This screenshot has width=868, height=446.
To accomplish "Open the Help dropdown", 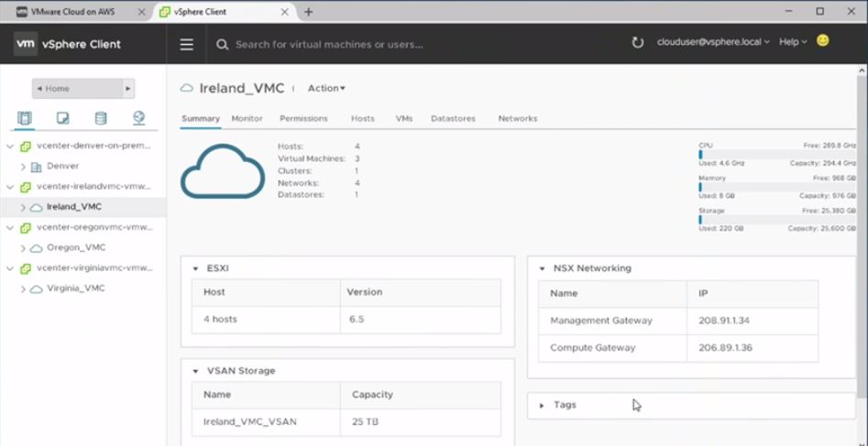I will [x=793, y=42].
